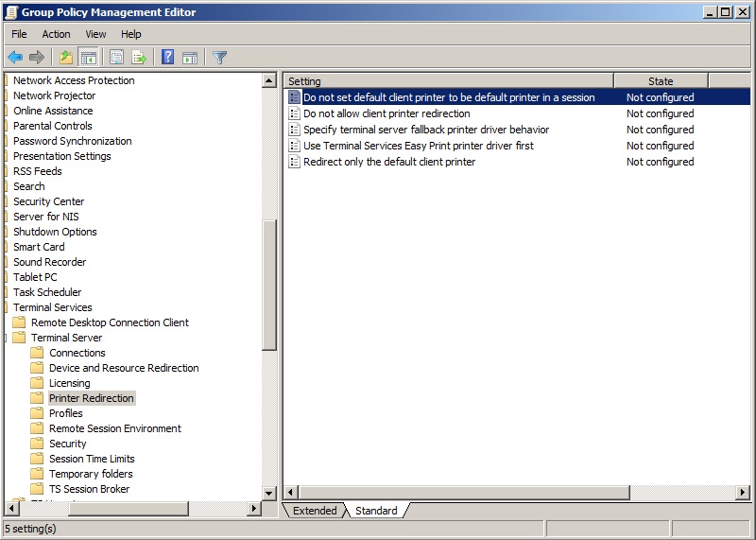The width and height of the screenshot is (756, 540).
Task: Select 'Do not set default client printer' setting
Action: [449, 97]
